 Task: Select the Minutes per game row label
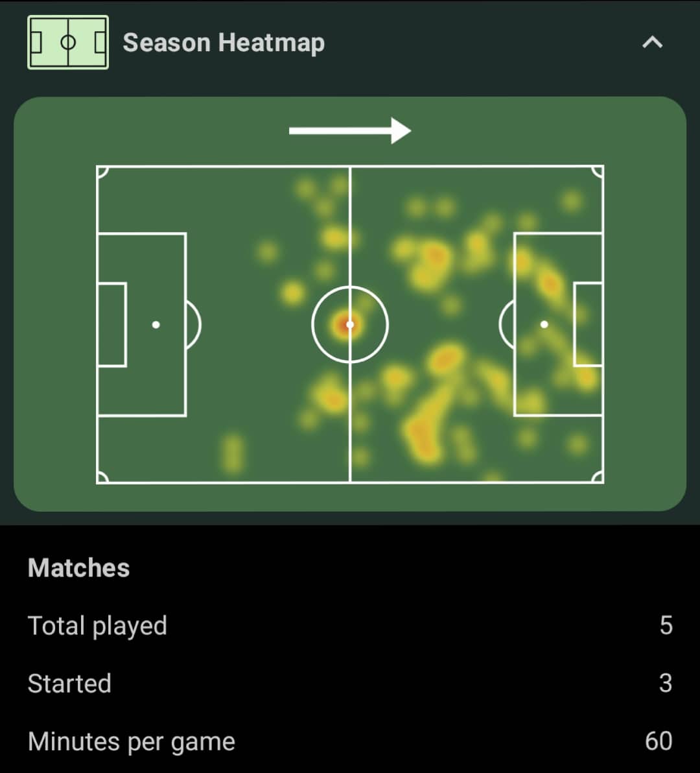pos(132,742)
